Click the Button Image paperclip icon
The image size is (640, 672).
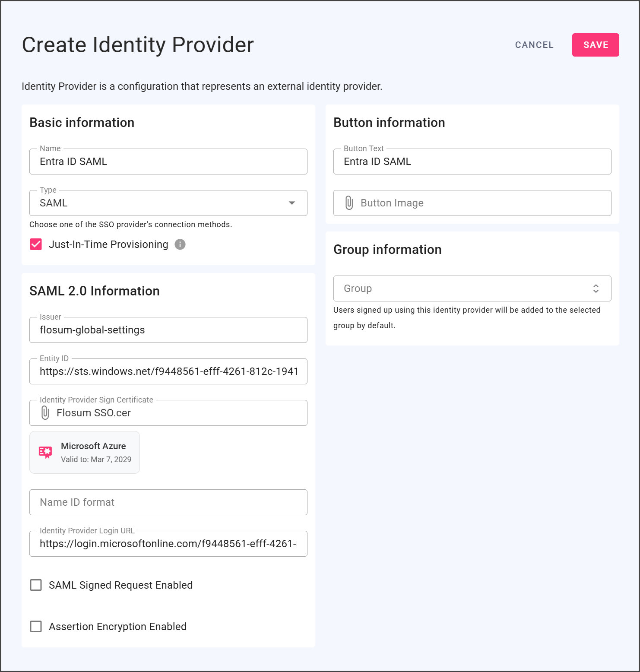click(349, 203)
